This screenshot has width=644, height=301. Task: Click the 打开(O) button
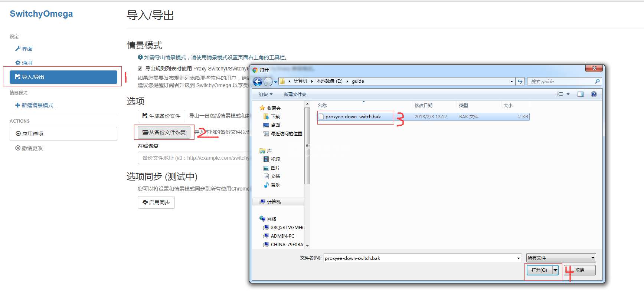[x=539, y=270]
